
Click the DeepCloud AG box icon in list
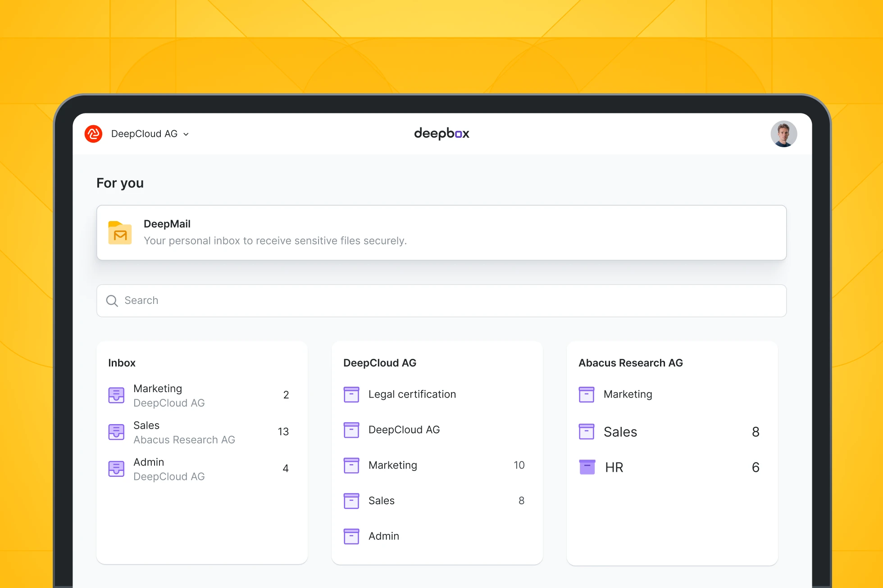[x=351, y=430]
